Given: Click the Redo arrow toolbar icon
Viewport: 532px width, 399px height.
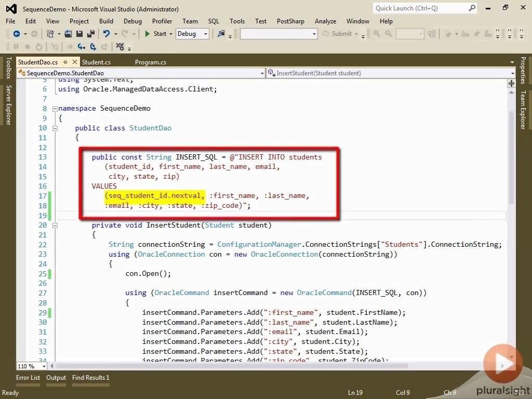Looking at the screenshot, I should click(x=125, y=34).
